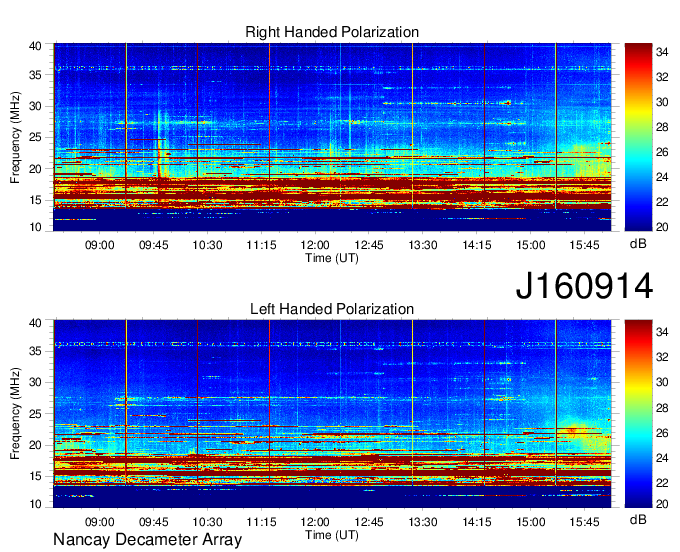Click 09:00 tick under Left Handed plot
Screen dimensions: 680x552
coord(99,522)
